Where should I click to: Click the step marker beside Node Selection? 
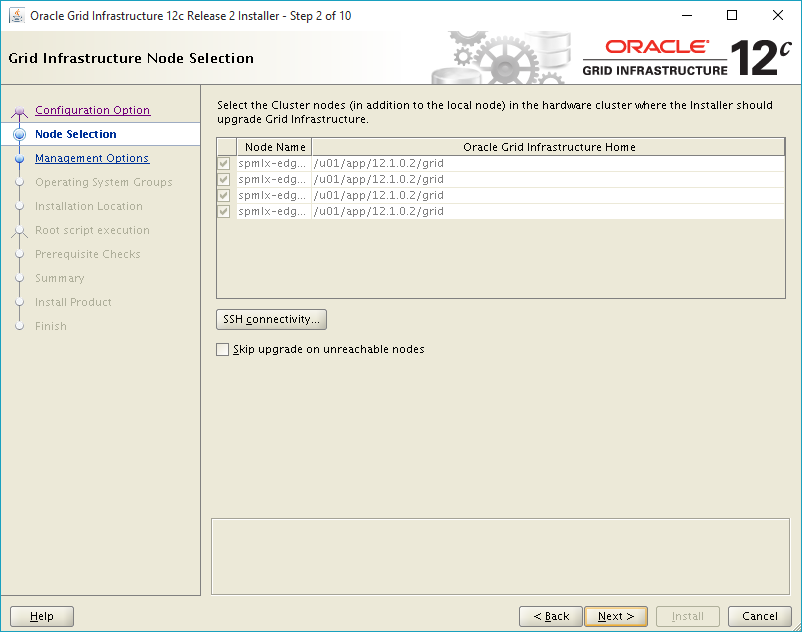click(19, 134)
